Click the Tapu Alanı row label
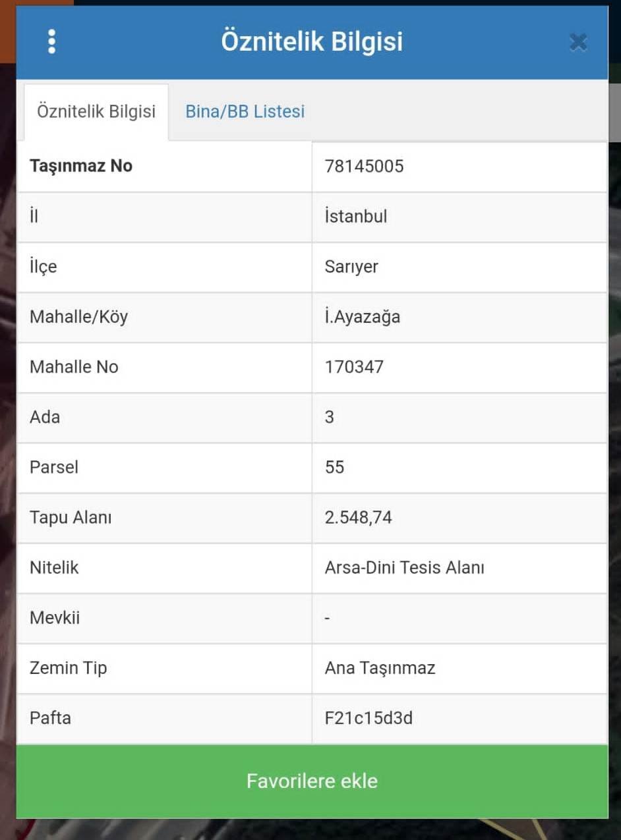The width and height of the screenshot is (621, 840). click(71, 518)
